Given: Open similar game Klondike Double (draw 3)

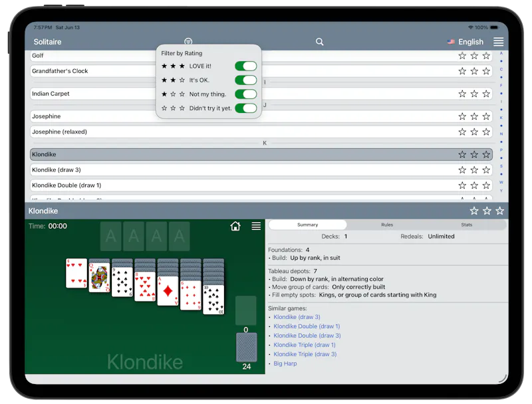Looking at the screenshot, I should pyautogui.click(x=307, y=335).
